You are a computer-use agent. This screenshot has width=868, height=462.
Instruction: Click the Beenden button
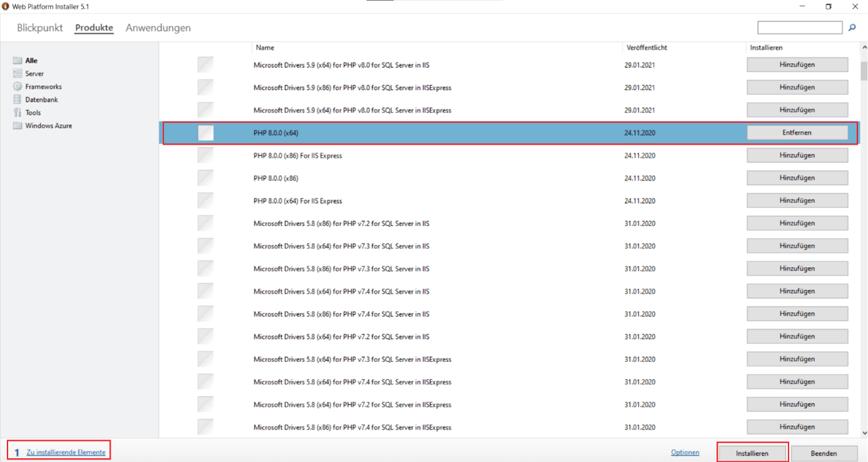coord(823,453)
